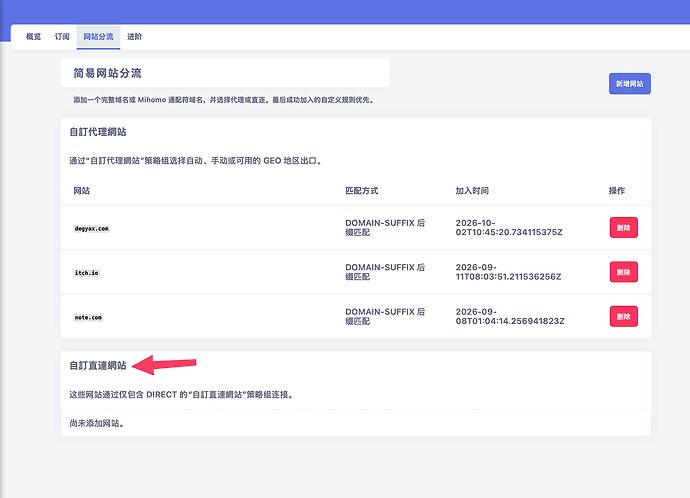Select the degyax.com domain text

92,228
